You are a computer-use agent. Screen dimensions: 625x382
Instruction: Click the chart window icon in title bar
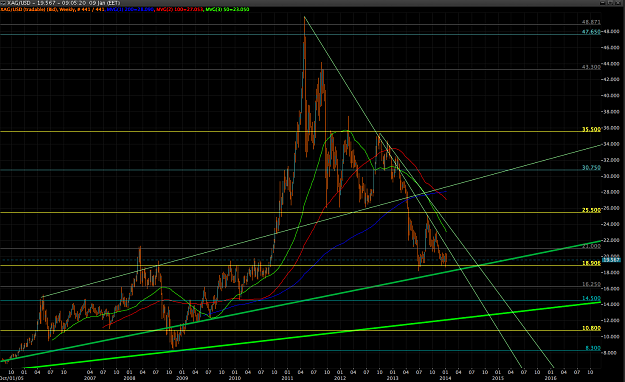pos(4,3)
